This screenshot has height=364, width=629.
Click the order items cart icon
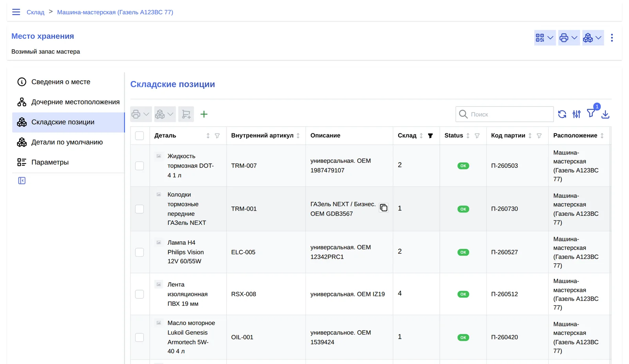tap(186, 114)
